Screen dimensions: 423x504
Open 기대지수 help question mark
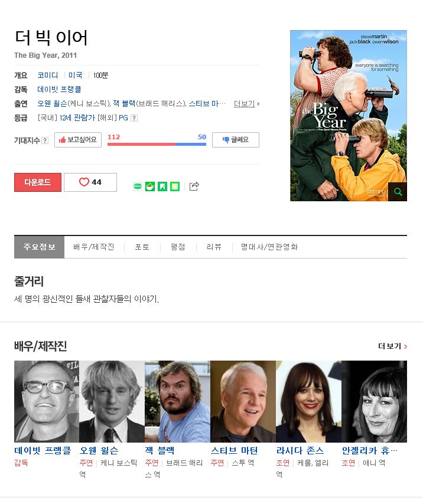click(45, 140)
